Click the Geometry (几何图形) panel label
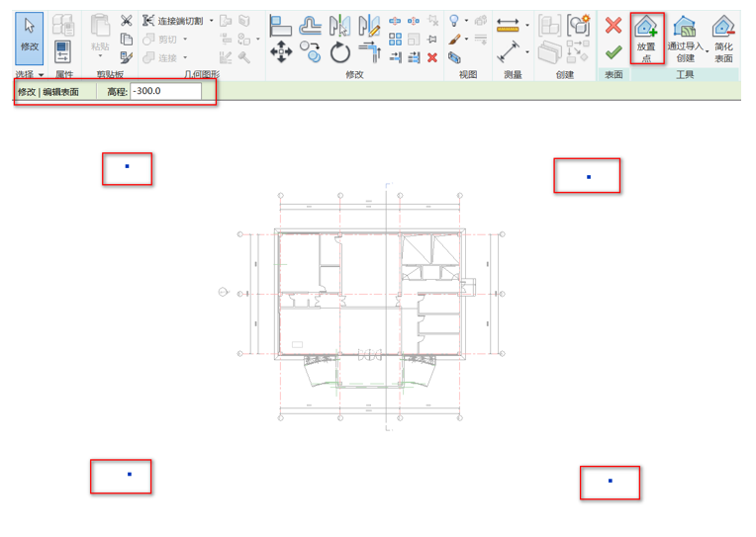 coord(201,75)
